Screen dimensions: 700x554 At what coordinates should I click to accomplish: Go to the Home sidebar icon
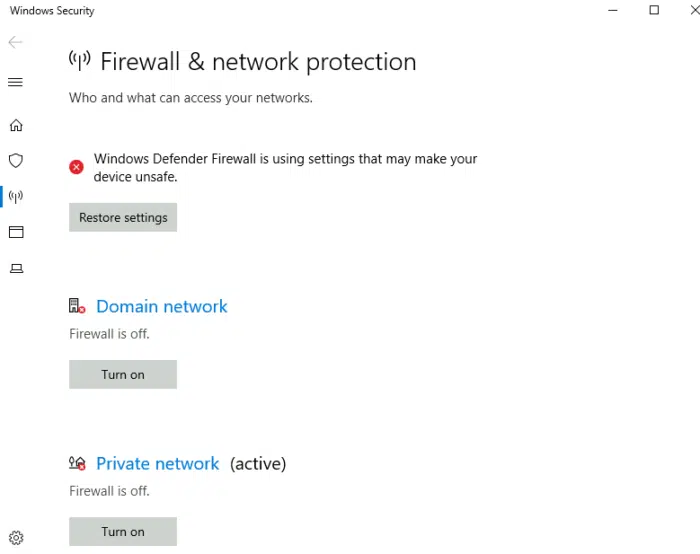(x=16, y=125)
